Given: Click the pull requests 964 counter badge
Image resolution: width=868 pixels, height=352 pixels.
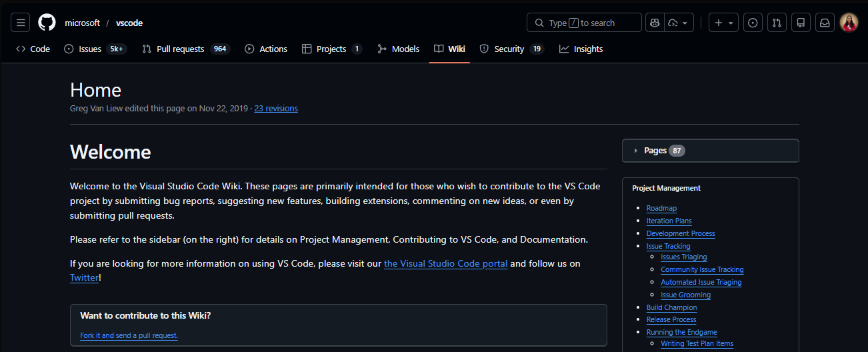Looking at the screenshot, I should [220, 49].
